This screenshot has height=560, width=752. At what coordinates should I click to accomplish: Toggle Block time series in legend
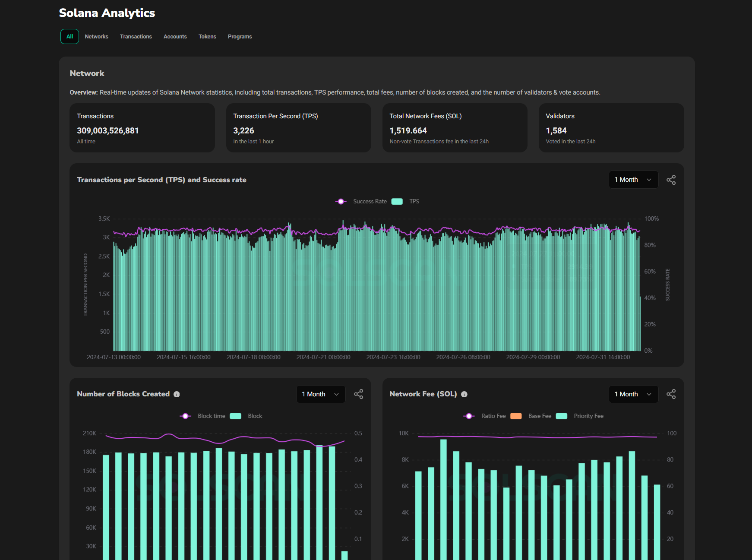(x=203, y=416)
